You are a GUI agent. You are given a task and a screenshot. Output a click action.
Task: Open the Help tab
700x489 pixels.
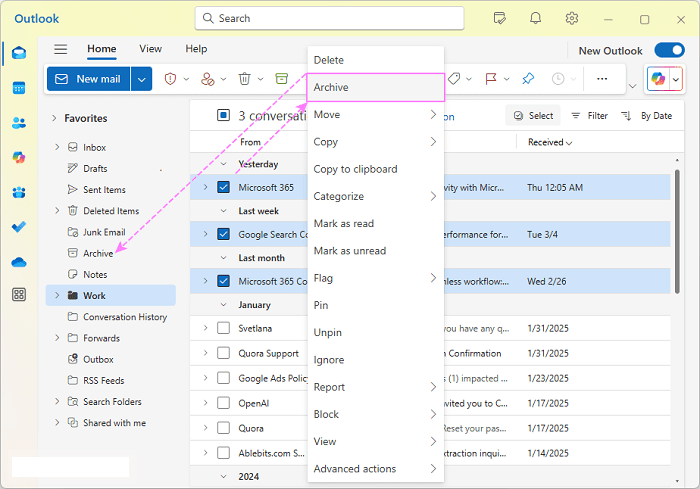[x=196, y=49]
